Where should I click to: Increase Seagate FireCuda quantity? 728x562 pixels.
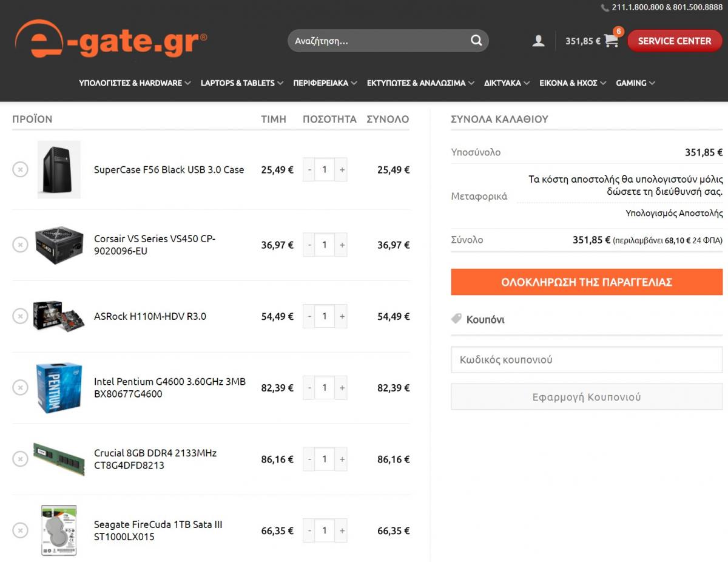(342, 530)
